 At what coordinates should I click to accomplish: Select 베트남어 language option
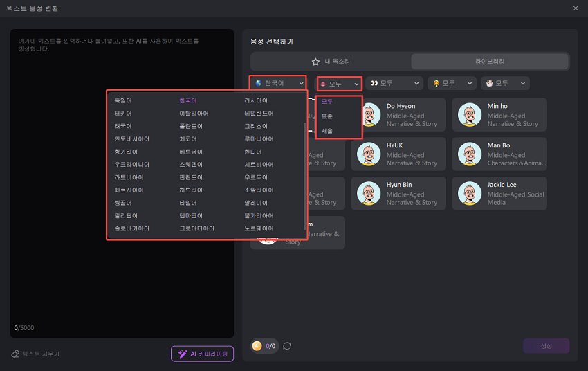pyautogui.click(x=191, y=152)
